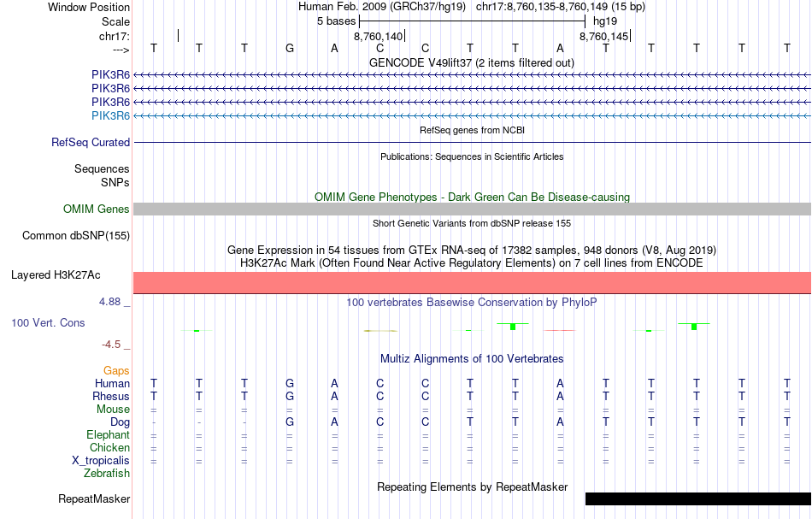Click the pink Layered H3K27Ac signal bar
Viewport: 812px width, 519px height.
(472, 282)
